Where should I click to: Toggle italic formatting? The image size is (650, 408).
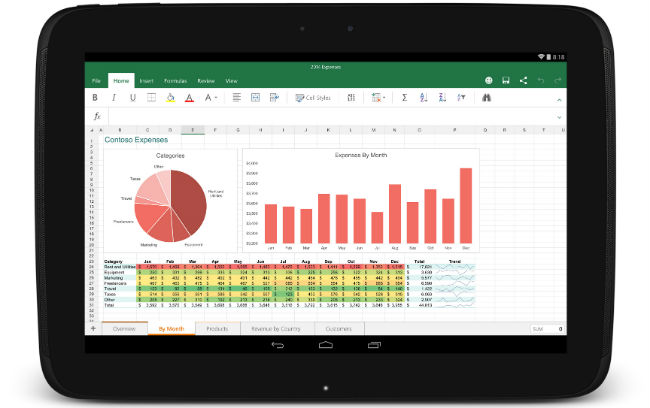(x=114, y=98)
